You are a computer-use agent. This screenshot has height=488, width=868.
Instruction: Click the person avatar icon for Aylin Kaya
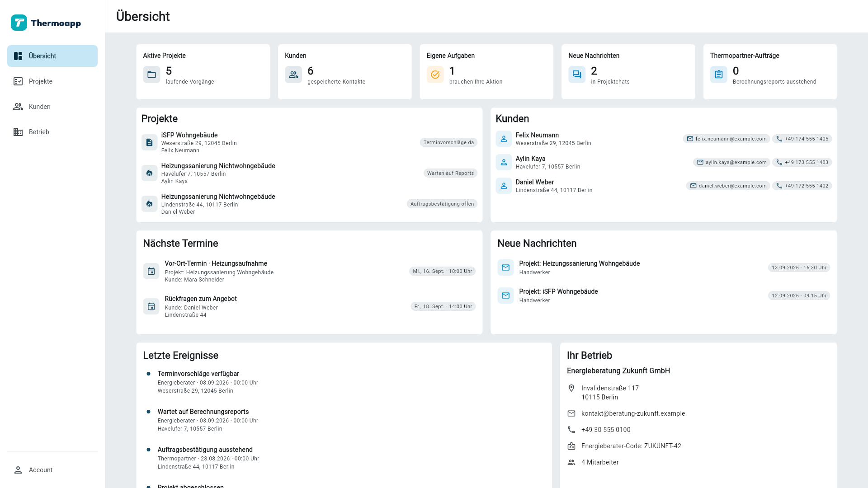coord(504,162)
